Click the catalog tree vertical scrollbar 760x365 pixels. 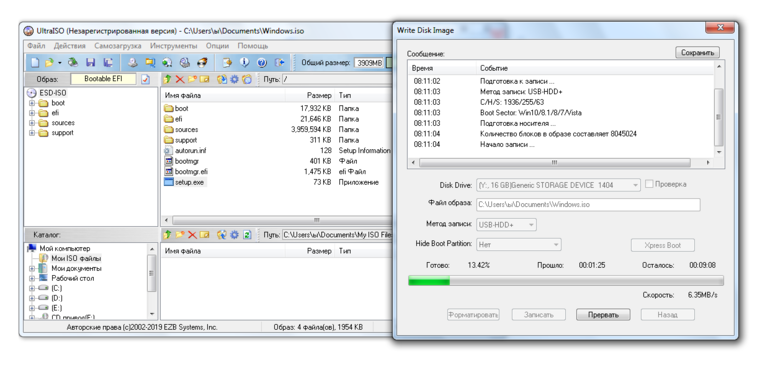tap(152, 282)
